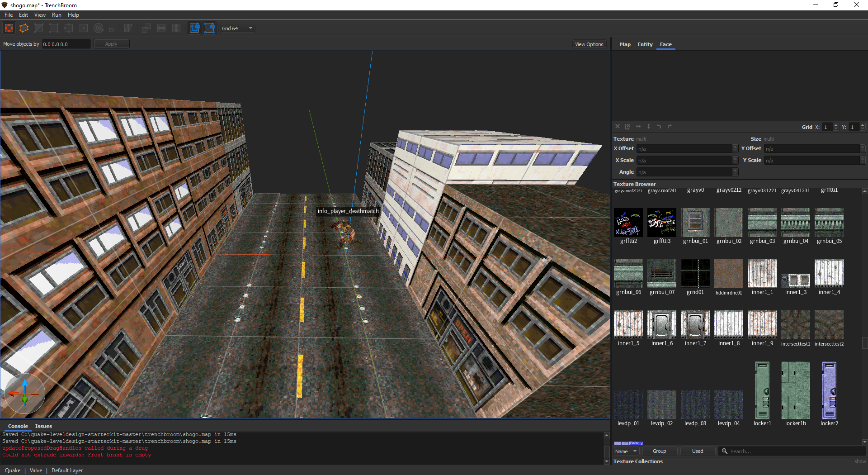
Task: Open the File menu
Action: click(9, 15)
